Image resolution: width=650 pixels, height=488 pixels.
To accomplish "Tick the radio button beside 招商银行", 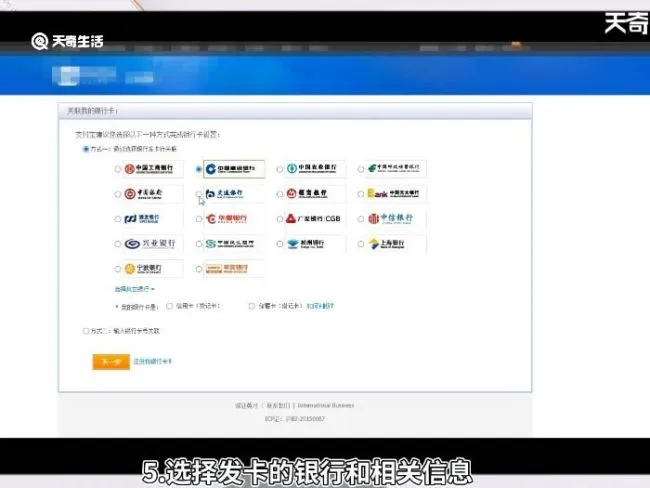I will (x=280, y=194).
